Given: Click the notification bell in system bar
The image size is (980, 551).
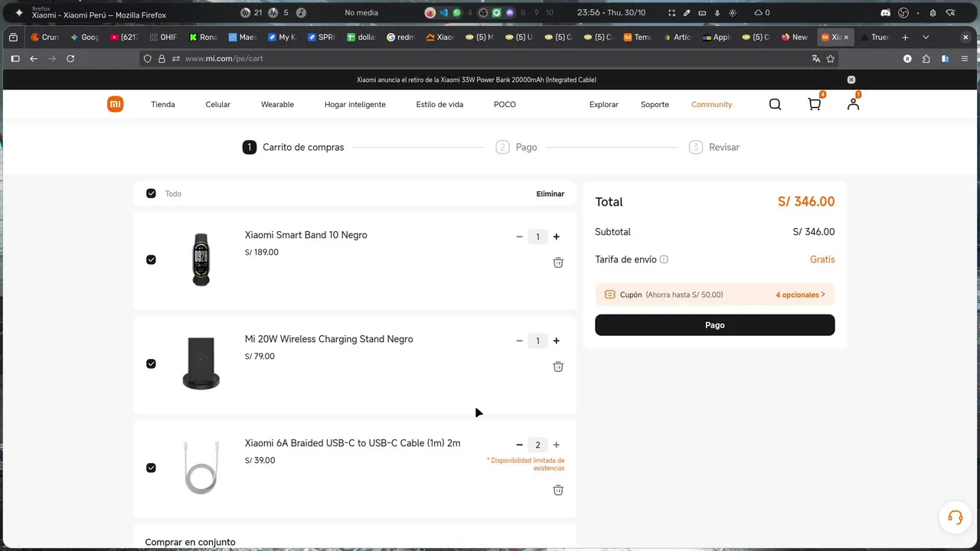Looking at the screenshot, I should click(933, 13).
